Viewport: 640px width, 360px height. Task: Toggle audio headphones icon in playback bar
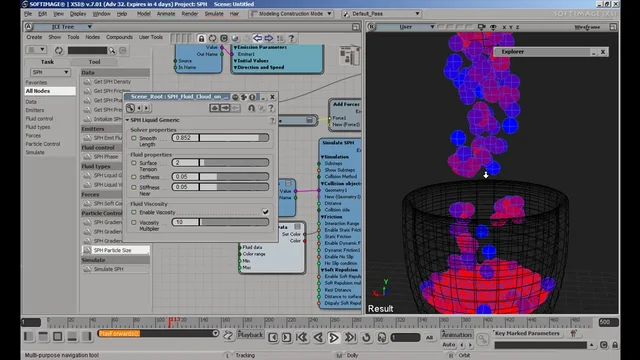pyautogui.click(x=382, y=338)
